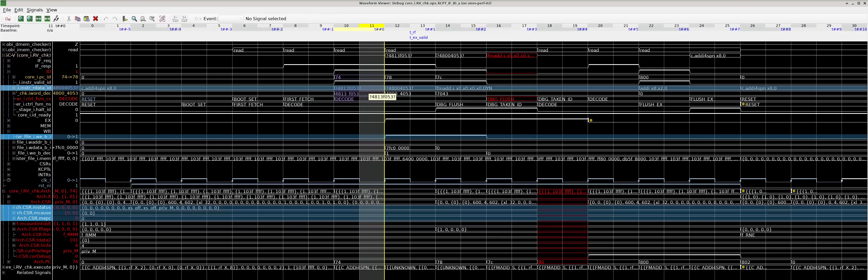Collapse the Arch.CSR tree node

9,202
